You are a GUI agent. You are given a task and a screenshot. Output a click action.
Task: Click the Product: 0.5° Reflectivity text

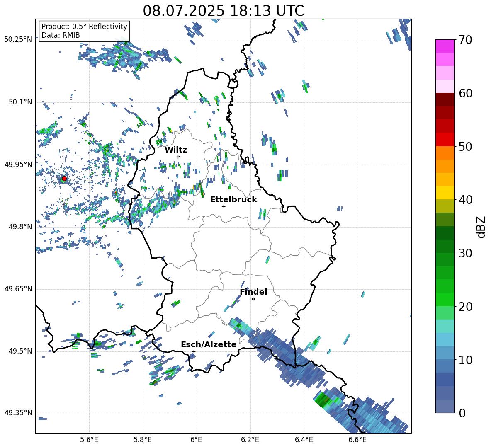[84, 27]
